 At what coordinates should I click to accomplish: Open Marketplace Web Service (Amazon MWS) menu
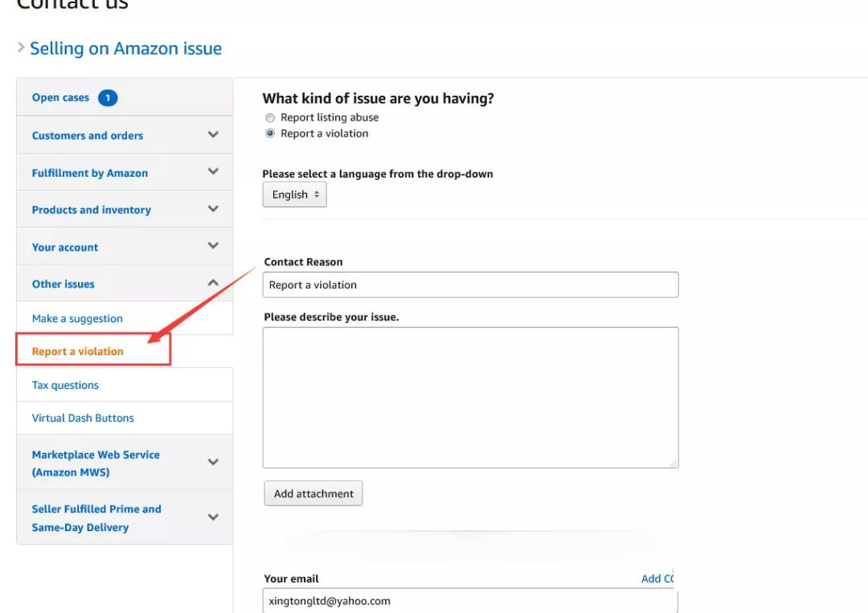pyautogui.click(x=96, y=463)
